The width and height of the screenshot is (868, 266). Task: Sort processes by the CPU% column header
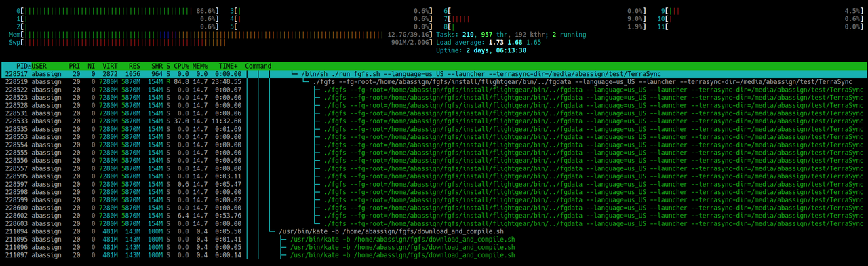[181, 66]
